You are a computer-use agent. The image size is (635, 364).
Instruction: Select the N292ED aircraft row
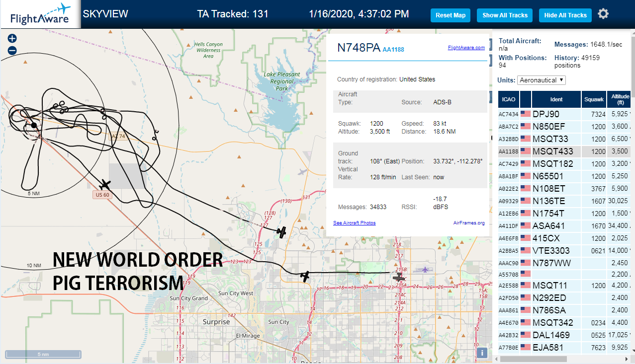(x=565, y=298)
